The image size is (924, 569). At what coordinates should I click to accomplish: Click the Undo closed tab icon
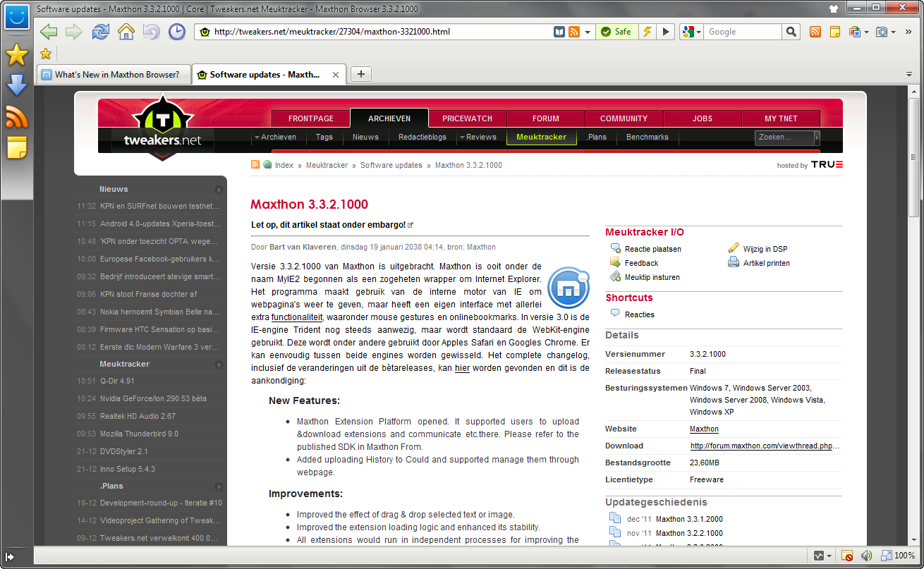pyautogui.click(x=151, y=32)
